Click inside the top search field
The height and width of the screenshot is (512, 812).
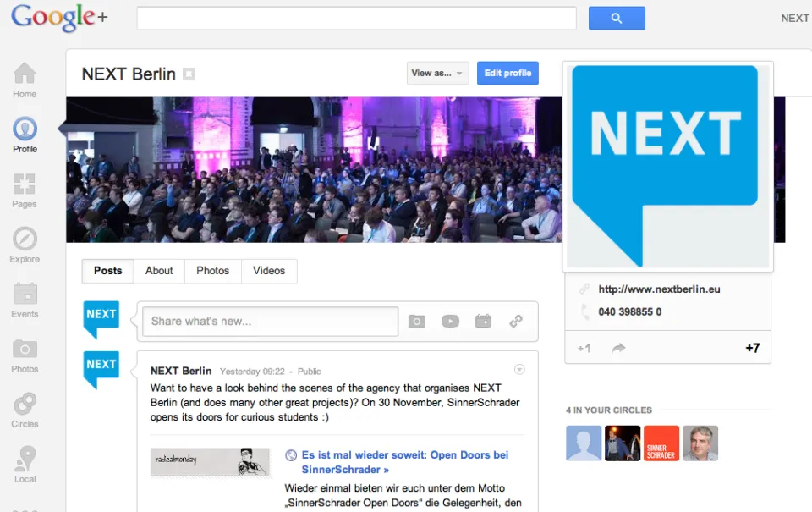pos(356,18)
